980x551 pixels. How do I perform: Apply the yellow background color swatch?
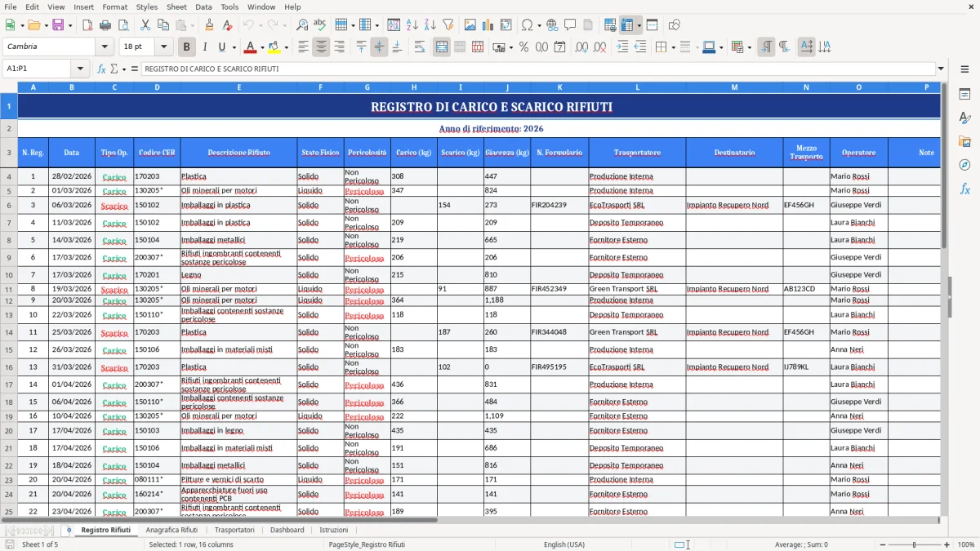click(x=274, y=47)
